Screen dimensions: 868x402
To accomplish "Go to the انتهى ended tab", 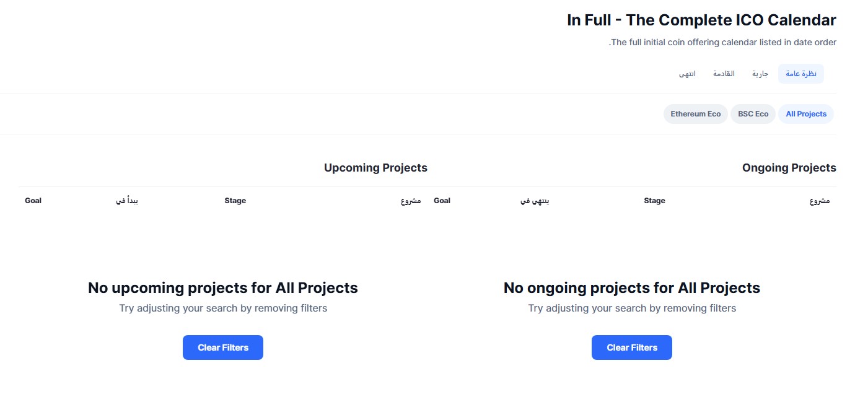I will [x=687, y=74].
